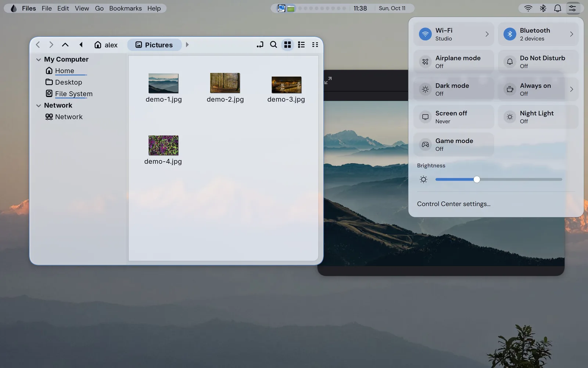The height and width of the screenshot is (368, 588).
Task: Switch to list view
Action: pyautogui.click(x=301, y=45)
